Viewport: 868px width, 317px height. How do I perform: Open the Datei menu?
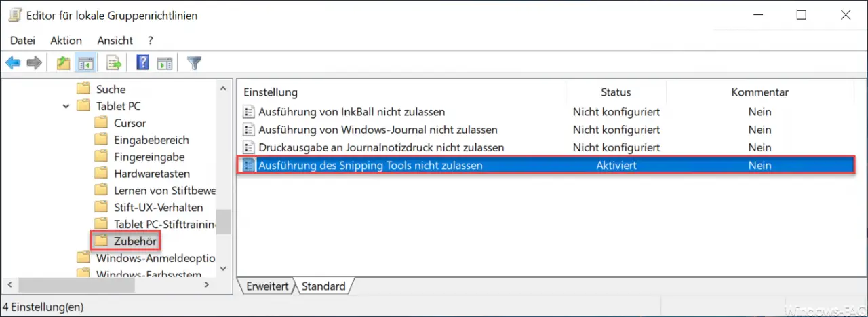pos(22,41)
